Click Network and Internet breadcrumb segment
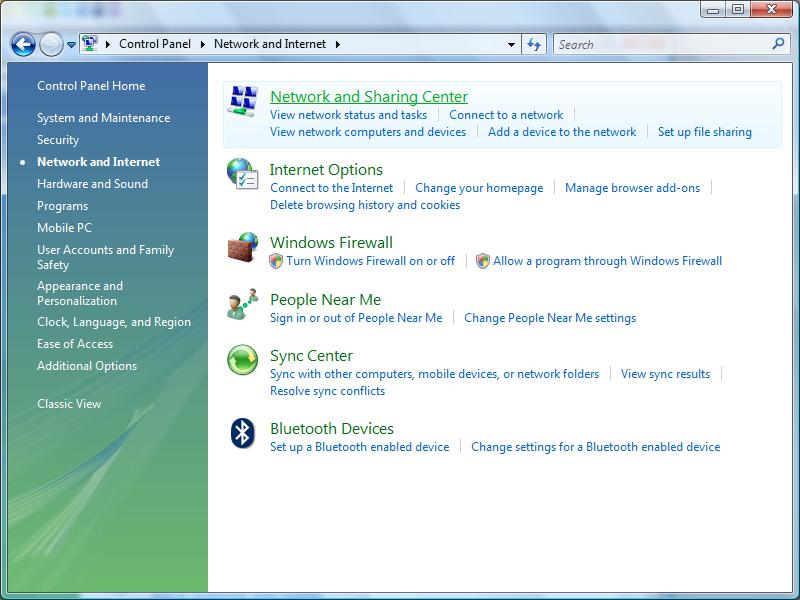The width and height of the screenshot is (800, 600). 270,44
